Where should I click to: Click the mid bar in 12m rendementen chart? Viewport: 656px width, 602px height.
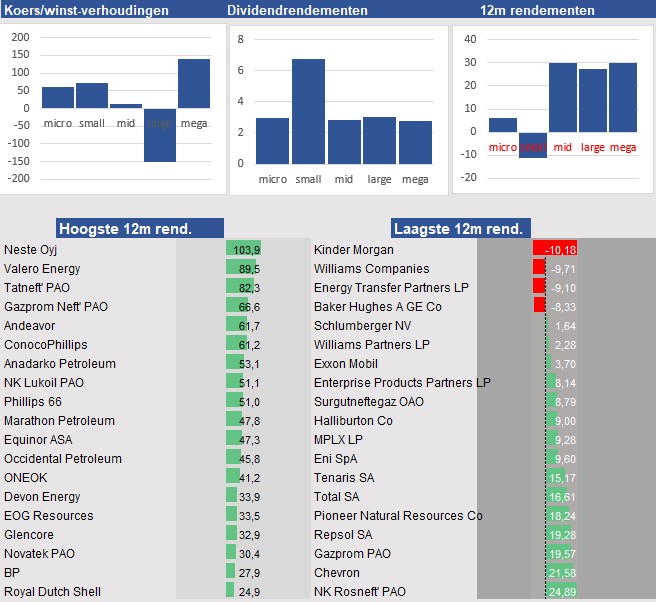click(x=563, y=97)
